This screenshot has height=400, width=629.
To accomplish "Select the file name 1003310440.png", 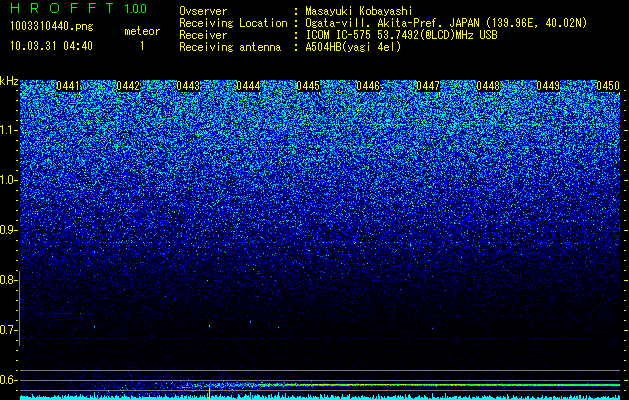I will pyautogui.click(x=52, y=26).
